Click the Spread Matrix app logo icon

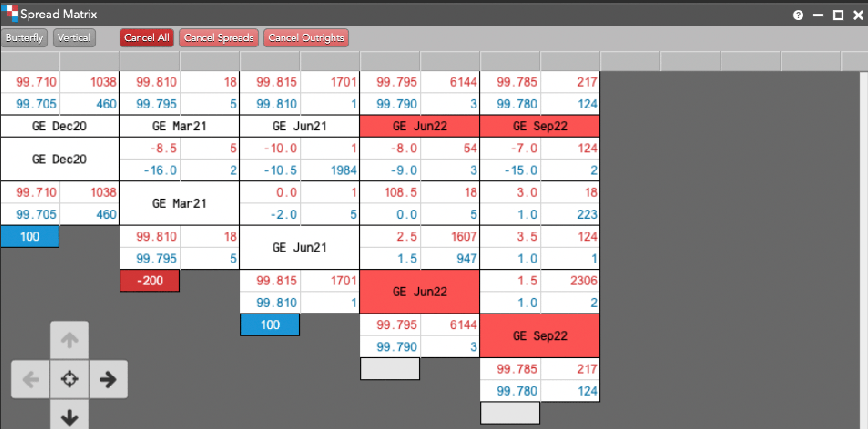point(9,13)
